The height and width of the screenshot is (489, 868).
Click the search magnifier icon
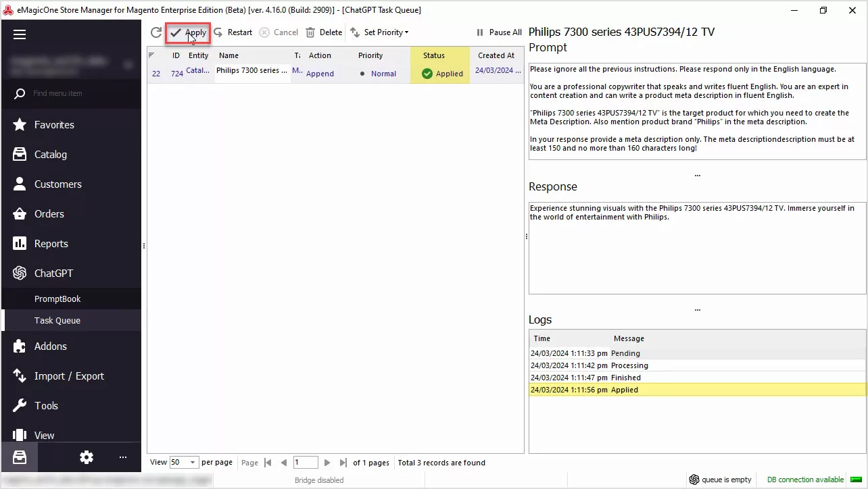pos(20,93)
